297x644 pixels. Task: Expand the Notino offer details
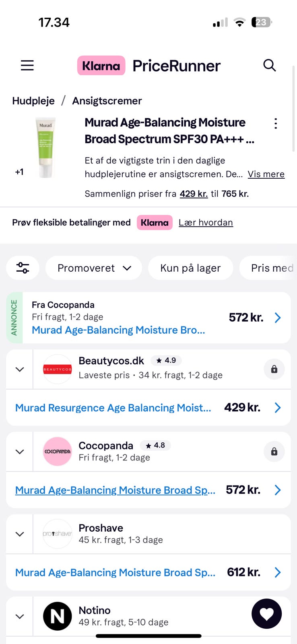20,616
